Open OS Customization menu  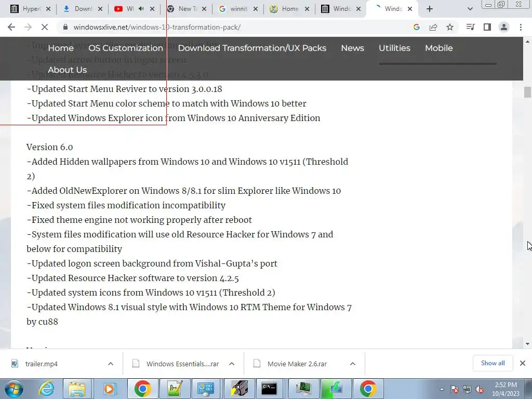(x=126, y=48)
